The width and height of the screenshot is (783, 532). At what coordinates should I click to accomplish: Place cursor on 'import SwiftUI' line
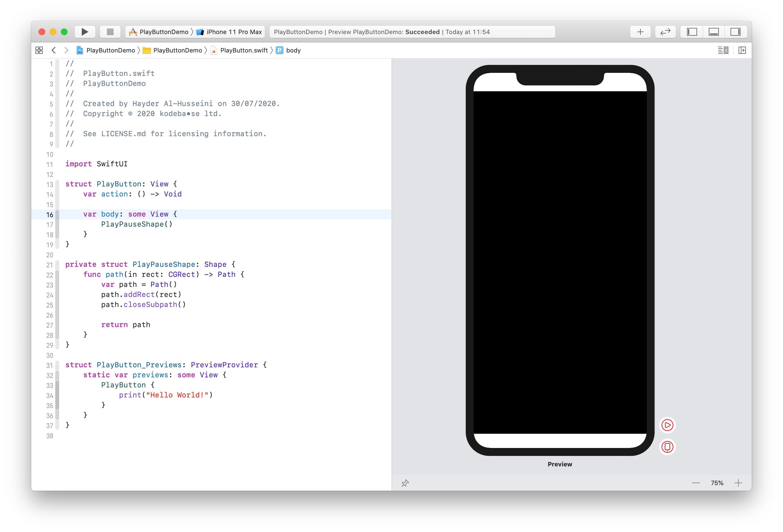tap(96, 164)
